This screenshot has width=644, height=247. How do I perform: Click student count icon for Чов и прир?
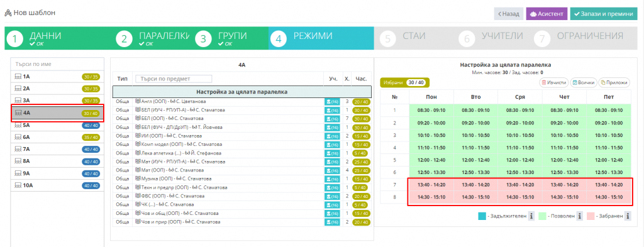tap(332, 222)
